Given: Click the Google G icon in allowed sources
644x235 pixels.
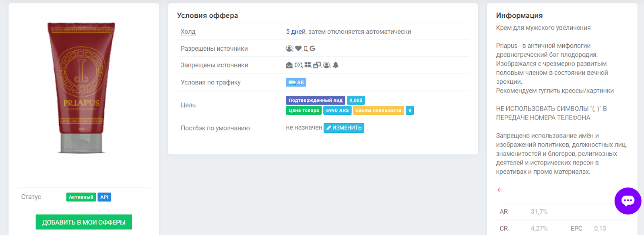Looking at the screenshot, I should [x=312, y=49].
